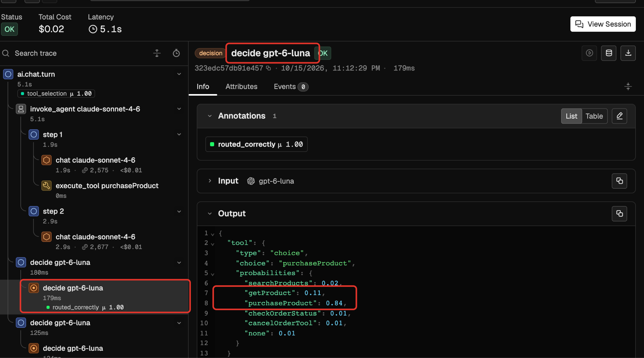Screen dimensions: 644x358
Task: Expand the Input section
Action: tap(210, 181)
